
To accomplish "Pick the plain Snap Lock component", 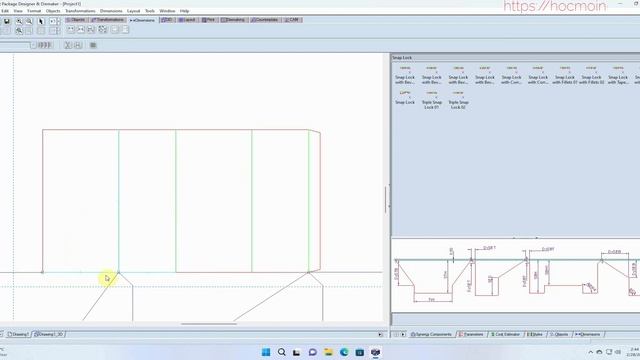I will pyautogui.click(x=405, y=98).
